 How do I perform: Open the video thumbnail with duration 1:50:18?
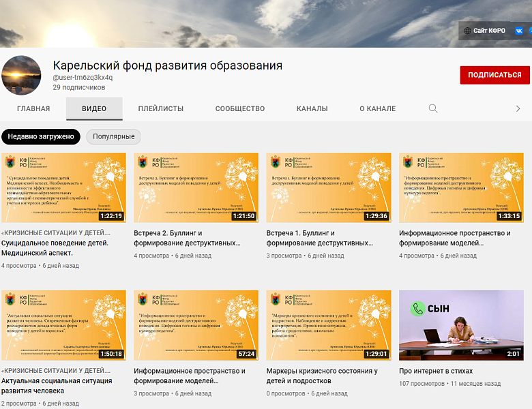pos(64,325)
